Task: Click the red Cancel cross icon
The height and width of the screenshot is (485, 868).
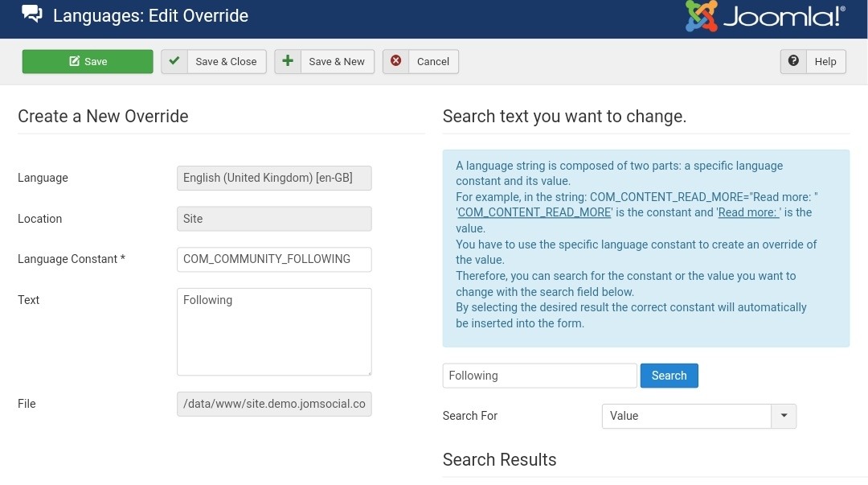Action: [395, 61]
